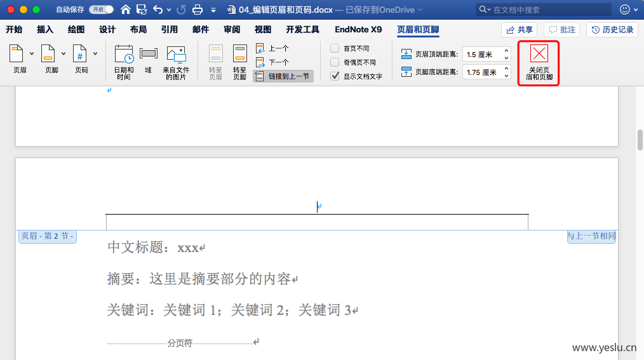
Task: Toggle AutoSave (自动保存) switch
Action: click(x=101, y=10)
